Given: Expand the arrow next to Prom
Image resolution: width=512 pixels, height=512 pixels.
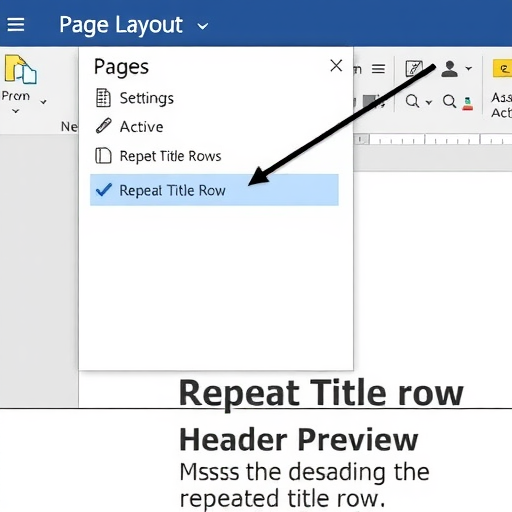Looking at the screenshot, I should (x=43, y=102).
